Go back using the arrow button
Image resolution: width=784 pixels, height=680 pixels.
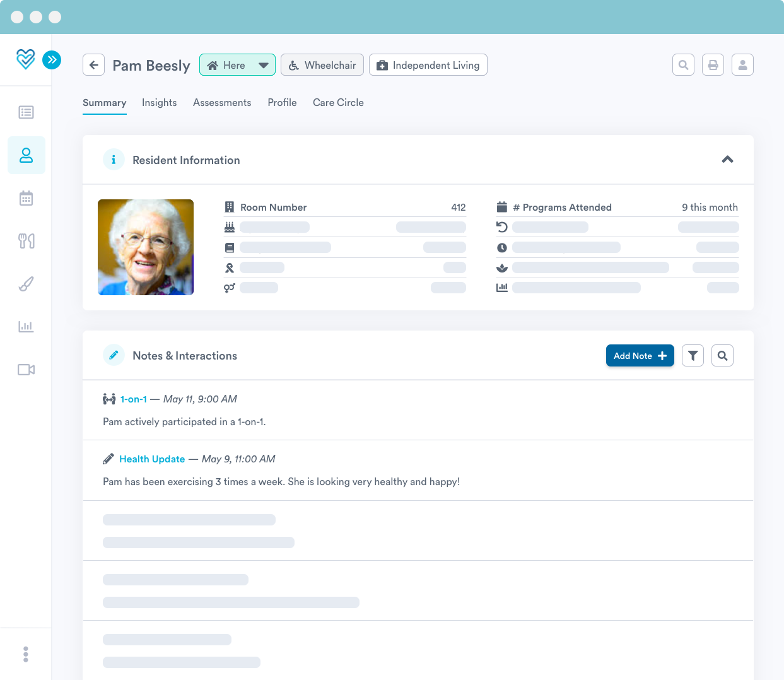coord(93,65)
